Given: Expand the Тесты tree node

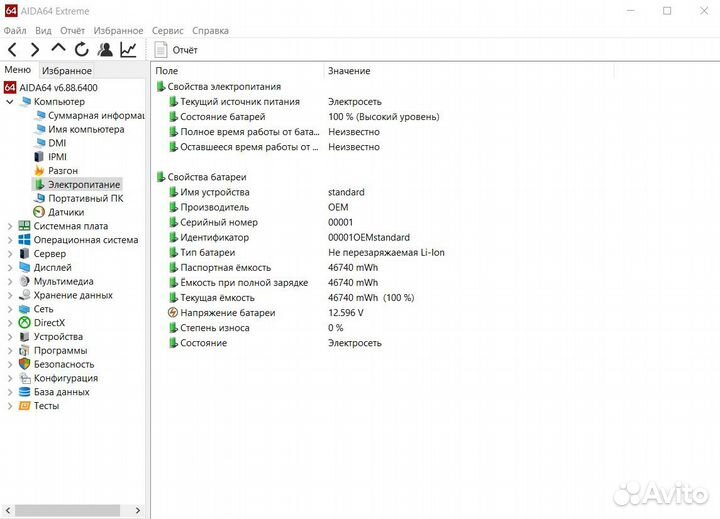Looking at the screenshot, I should [10, 406].
